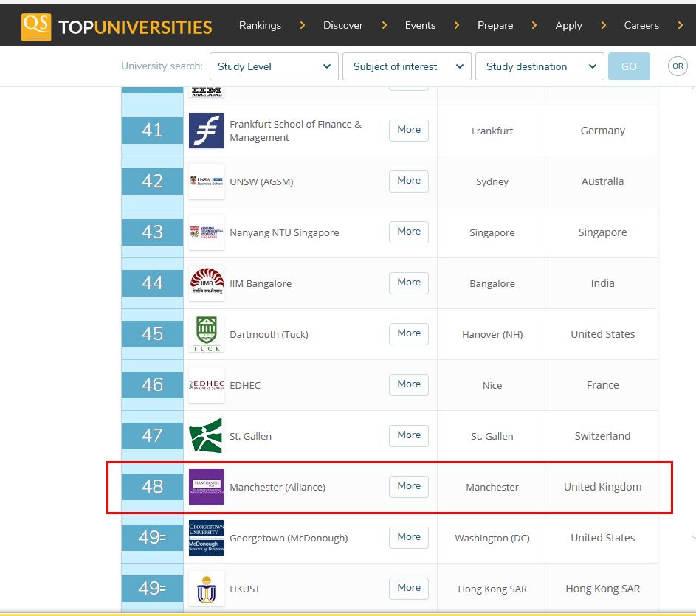Open the Subject of interest dropdown
696x616 pixels.
coord(407,66)
